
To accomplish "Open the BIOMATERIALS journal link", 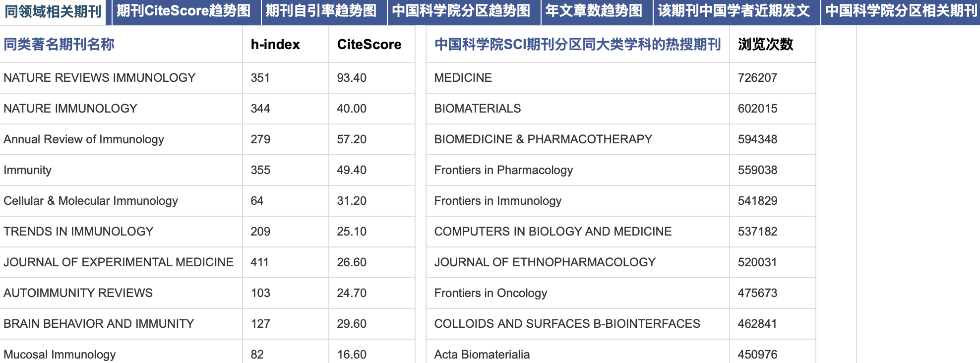I will (478, 109).
